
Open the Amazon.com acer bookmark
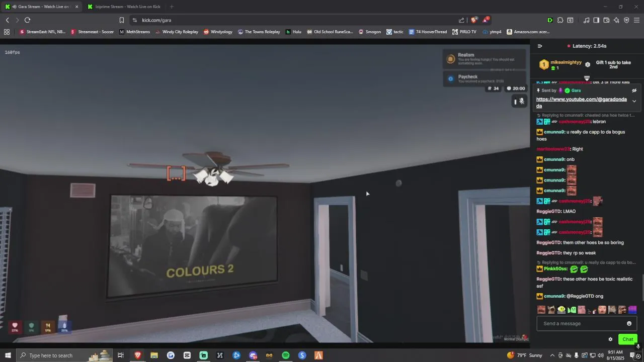528,32
